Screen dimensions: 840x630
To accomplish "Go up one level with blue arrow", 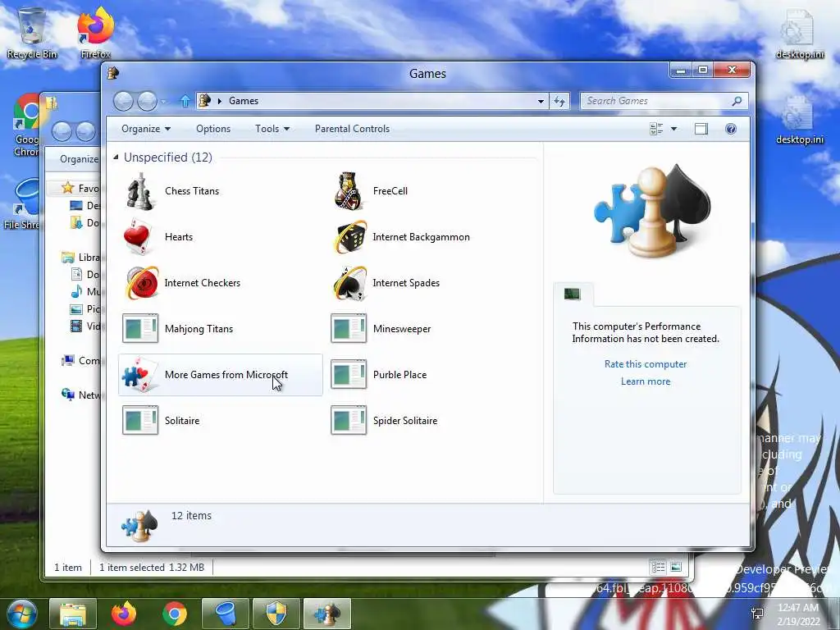I will coord(185,101).
